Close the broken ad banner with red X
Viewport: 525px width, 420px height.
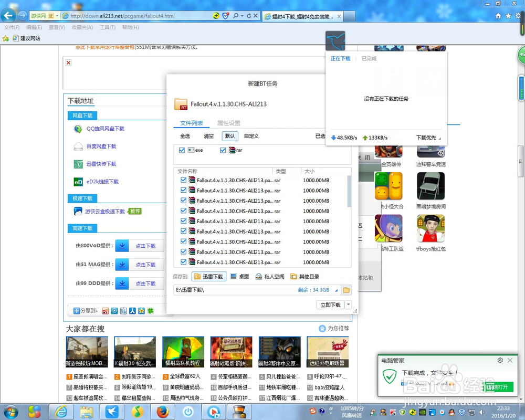point(69,62)
